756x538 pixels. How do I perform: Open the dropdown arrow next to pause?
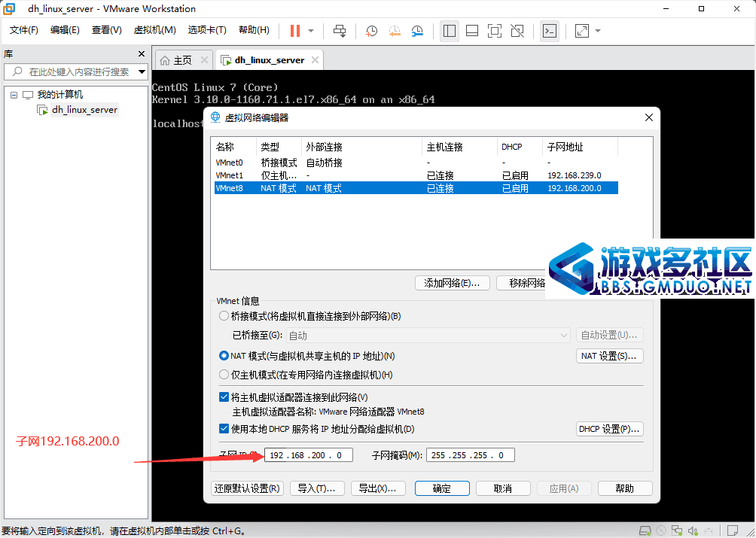click(x=311, y=31)
